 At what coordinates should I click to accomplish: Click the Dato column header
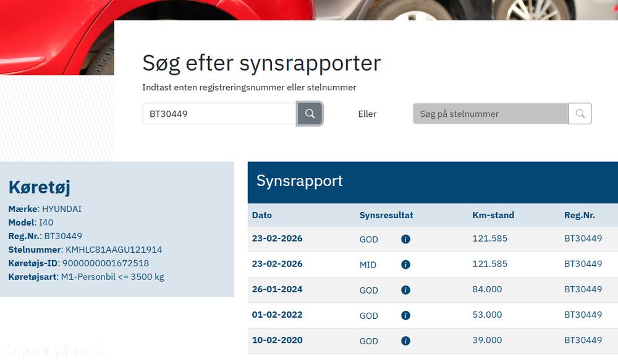pyautogui.click(x=262, y=215)
